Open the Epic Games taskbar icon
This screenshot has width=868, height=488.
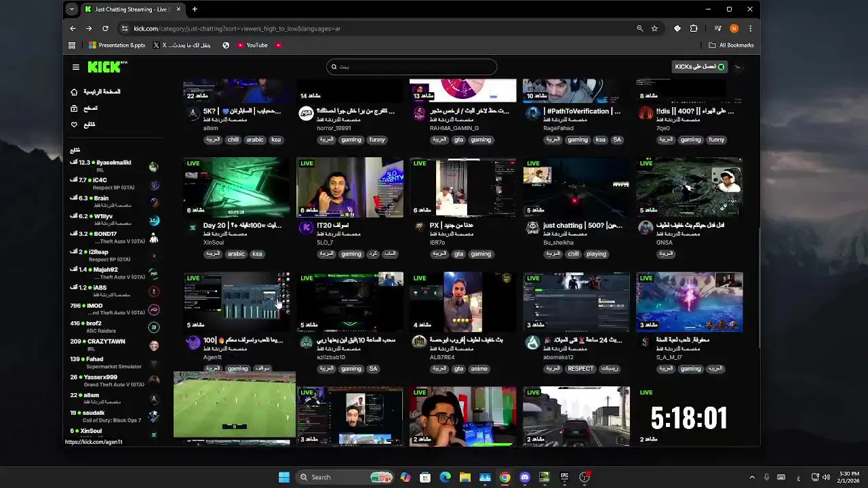point(564,477)
